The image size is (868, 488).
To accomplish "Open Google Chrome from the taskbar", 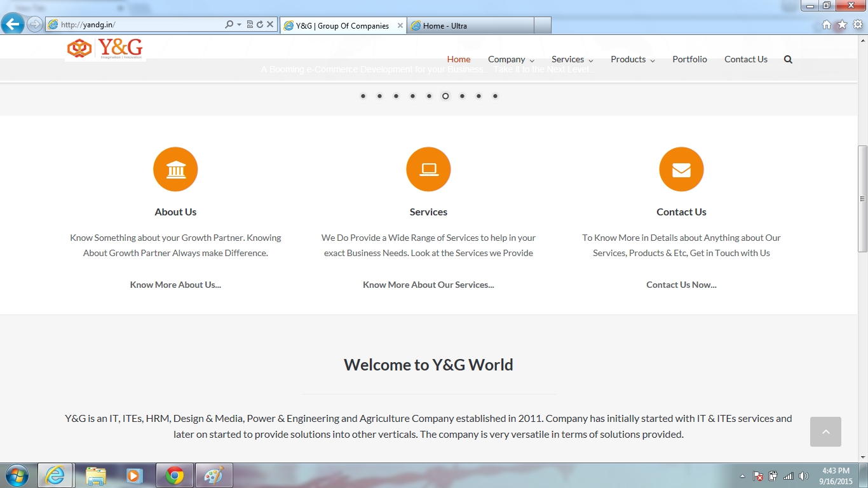I will pos(175,475).
